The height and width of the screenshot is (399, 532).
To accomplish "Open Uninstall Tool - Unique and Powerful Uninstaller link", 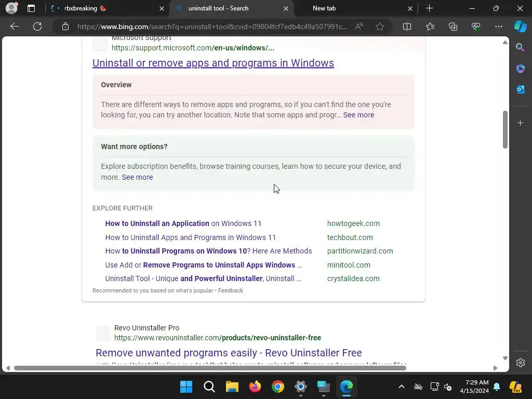I will (x=203, y=278).
